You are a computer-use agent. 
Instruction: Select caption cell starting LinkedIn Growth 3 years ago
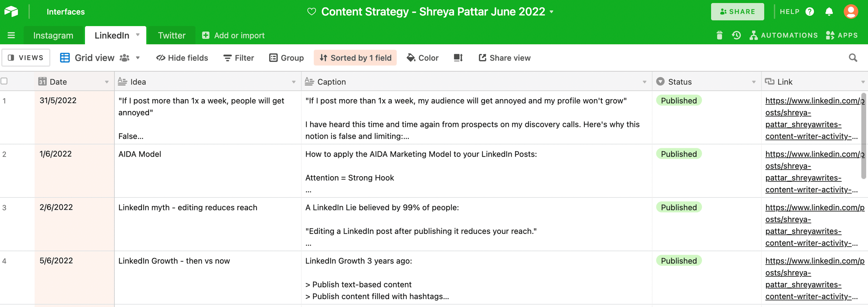pyautogui.click(x=477, y=278)
